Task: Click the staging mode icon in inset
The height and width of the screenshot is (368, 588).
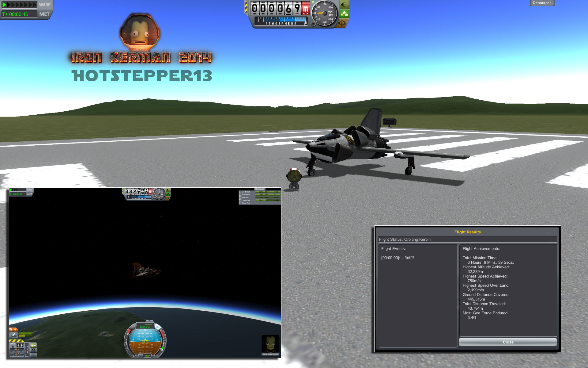Action: [x=33, y=346]
